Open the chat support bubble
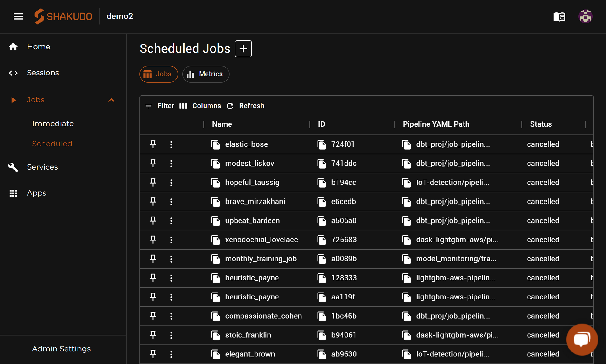This screenshot has width=606, height=364. (582, 339)
